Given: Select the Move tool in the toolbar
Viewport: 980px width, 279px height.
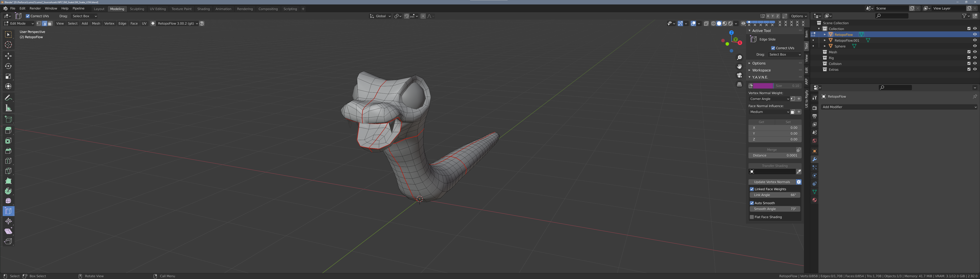Looking at the screenshot, I should 8,56.
